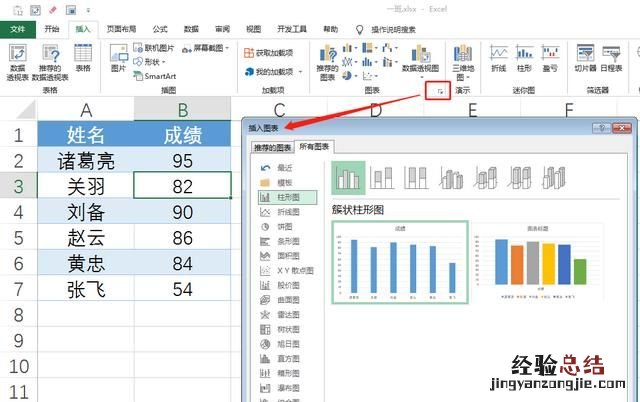640x402 pixels.
Task: Select Column chart (柱形图) category
Action: [x=287, y=197]
